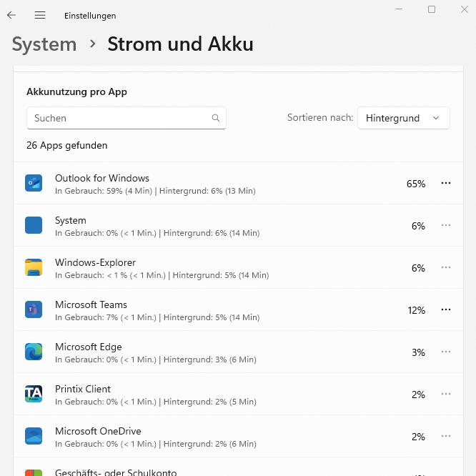Open more options for Printix Client

pyautogui.click(x=446, y=394)
